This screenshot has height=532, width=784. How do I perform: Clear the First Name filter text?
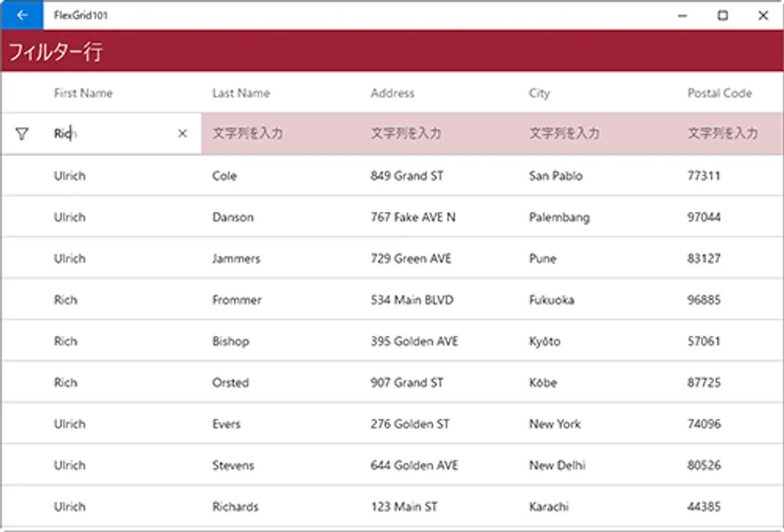[182, 134]
